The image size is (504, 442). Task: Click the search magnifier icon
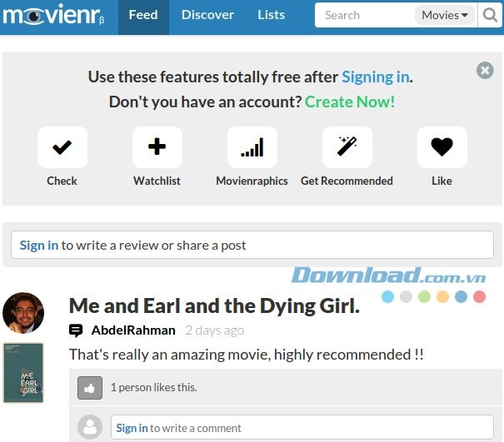point(490,15)
